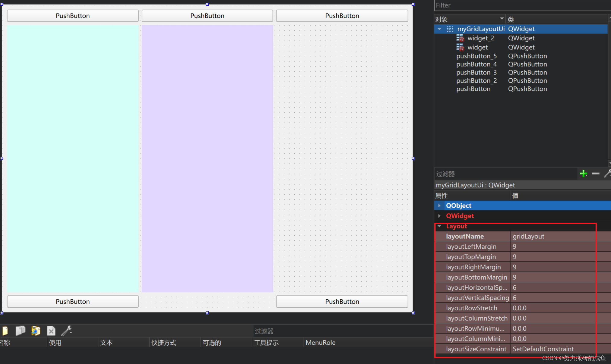
Task: Select pushButton_3 in the object inspector
Action: [476, 73]
